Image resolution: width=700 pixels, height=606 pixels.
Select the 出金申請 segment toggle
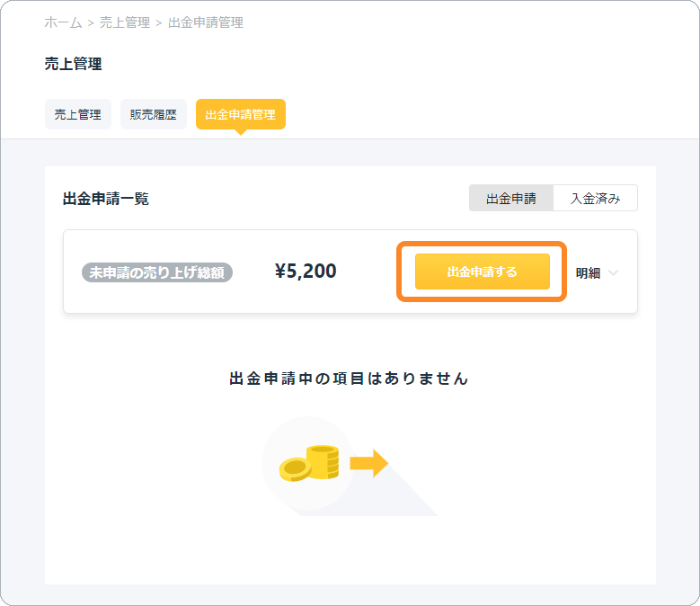click(511, 199)
